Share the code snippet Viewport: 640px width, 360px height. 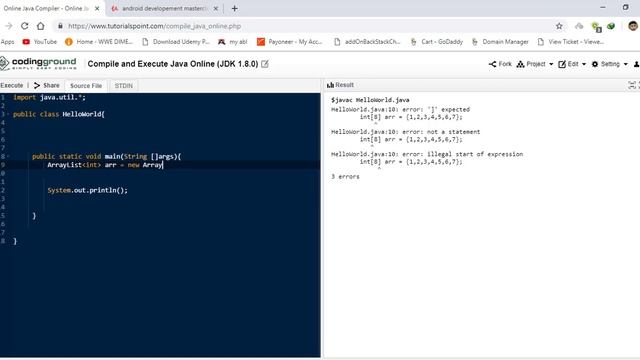point(47,85)
